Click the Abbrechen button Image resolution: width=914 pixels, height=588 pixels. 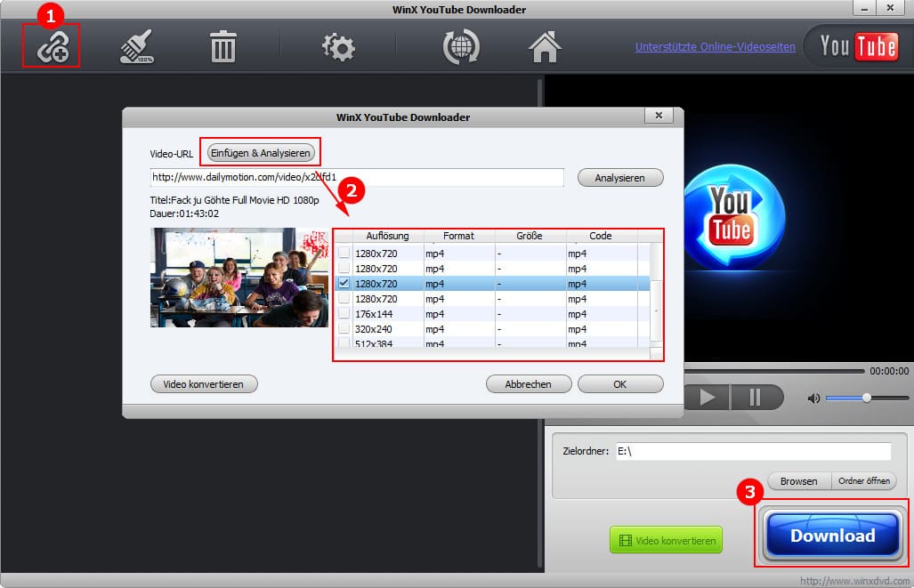click(x=528, y=384)
